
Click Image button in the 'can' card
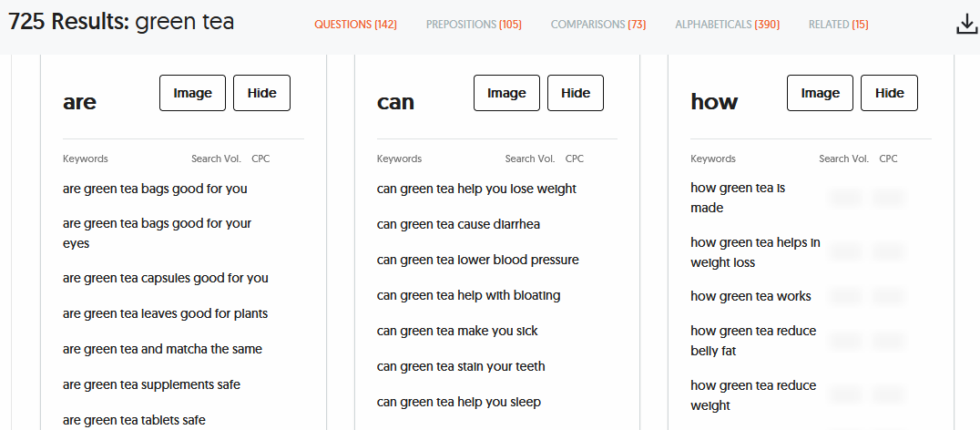tap(506, 93)
